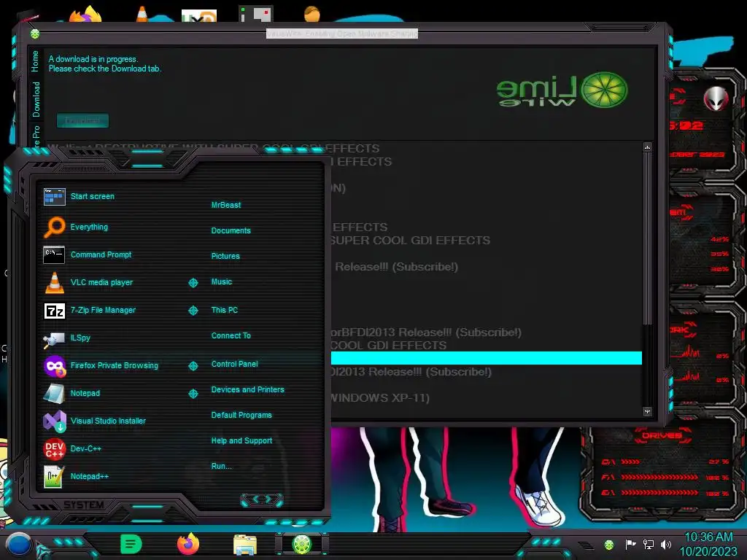The image size is (747, 560).
Task: Open Action Center flag tray icon
Action: [630, 544]
